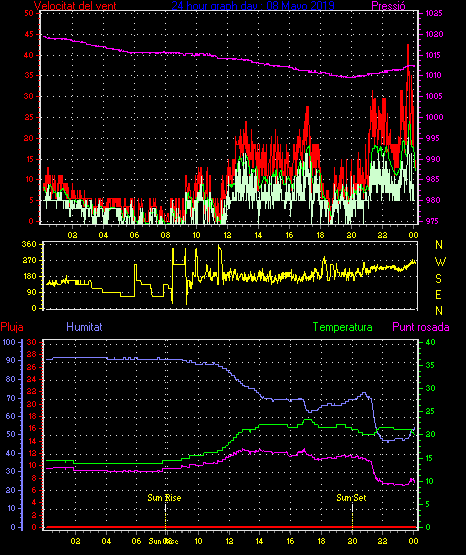Click the temperature axis value 40
Image resolution: width=466 pixels, height=555 pixels.
coord(431,342)
